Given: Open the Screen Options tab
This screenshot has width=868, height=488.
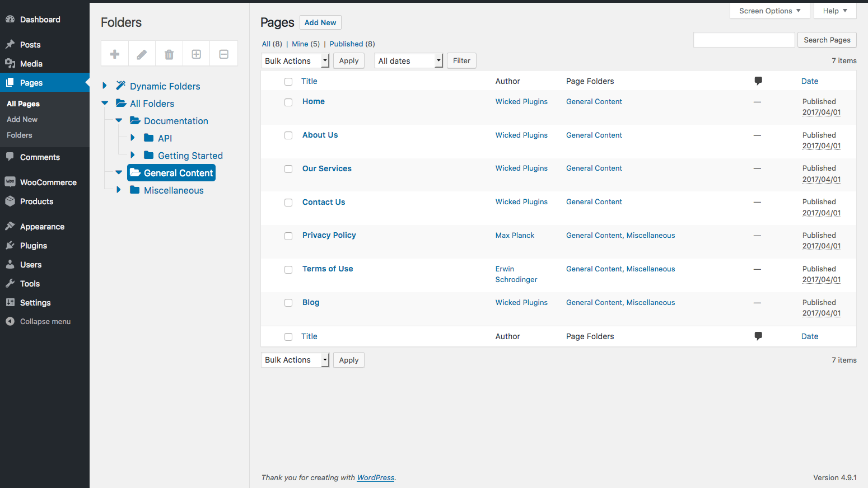Looking at the screenshot, I should point(769,11).
